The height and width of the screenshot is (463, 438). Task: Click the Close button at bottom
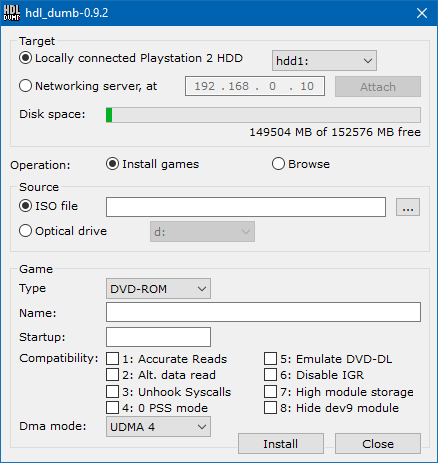[x=378, y=444]
